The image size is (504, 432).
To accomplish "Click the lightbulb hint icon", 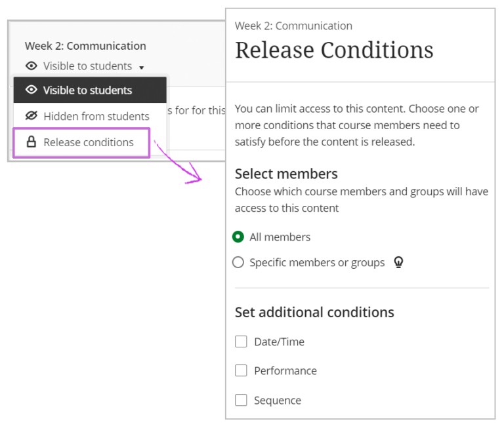I will (398, 262).
